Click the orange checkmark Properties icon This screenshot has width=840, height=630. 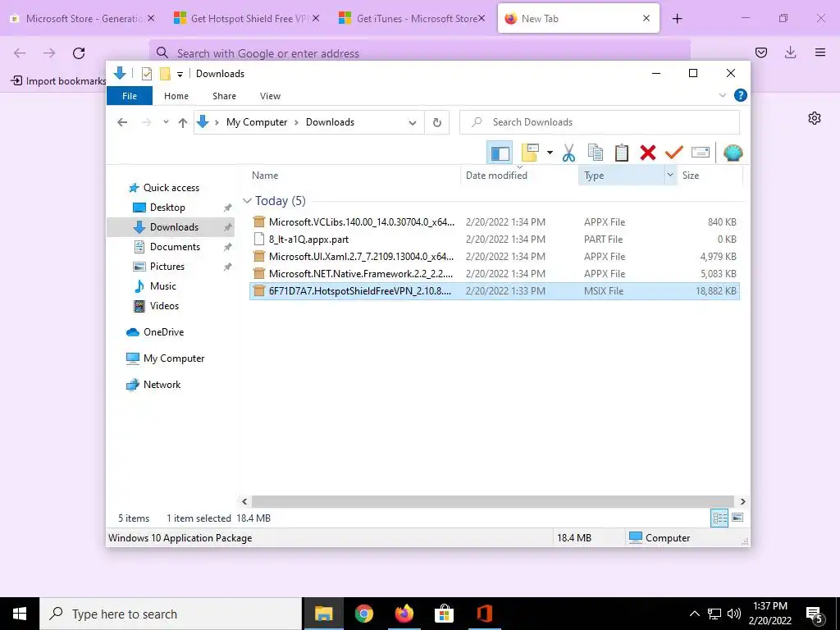coord(674,153)
